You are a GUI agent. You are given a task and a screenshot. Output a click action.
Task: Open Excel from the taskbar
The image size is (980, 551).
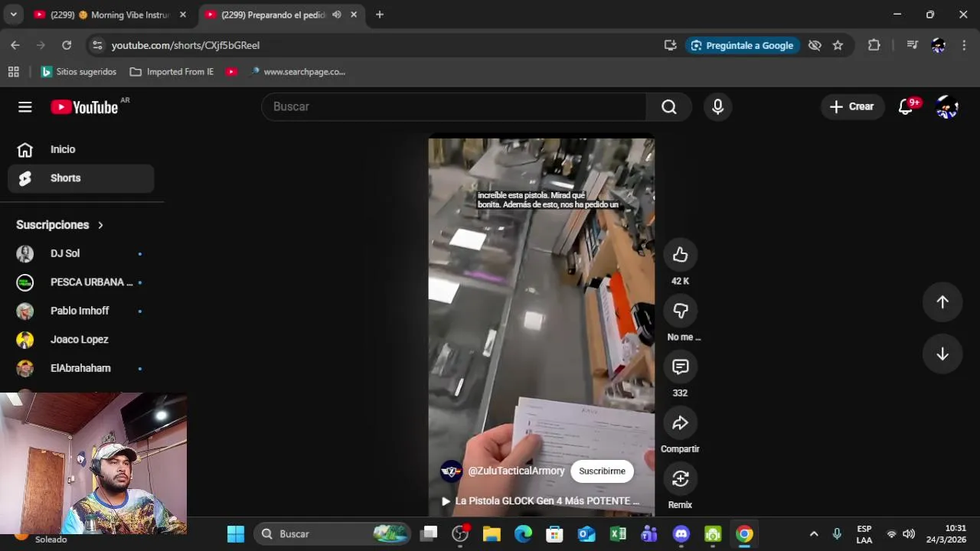(618, 534)
